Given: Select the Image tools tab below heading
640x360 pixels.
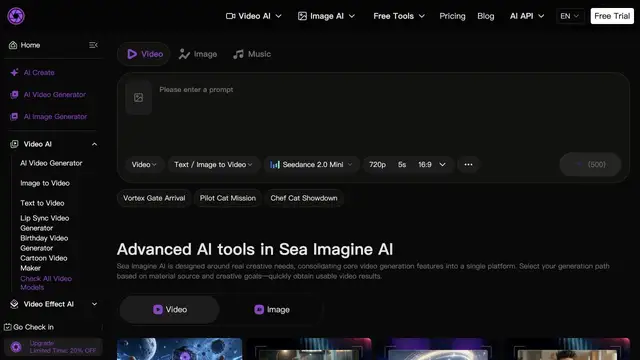Looking at the screenshot, I should 271,310.
